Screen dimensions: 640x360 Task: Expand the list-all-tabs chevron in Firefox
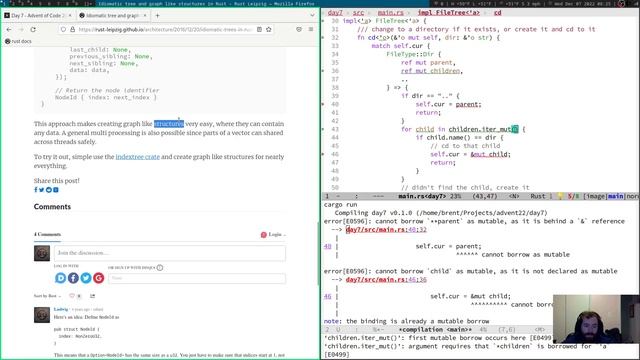(x=312, y=16)
